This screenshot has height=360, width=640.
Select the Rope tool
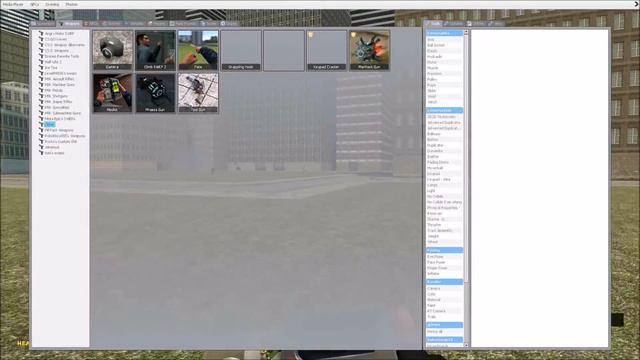(444, 85)
